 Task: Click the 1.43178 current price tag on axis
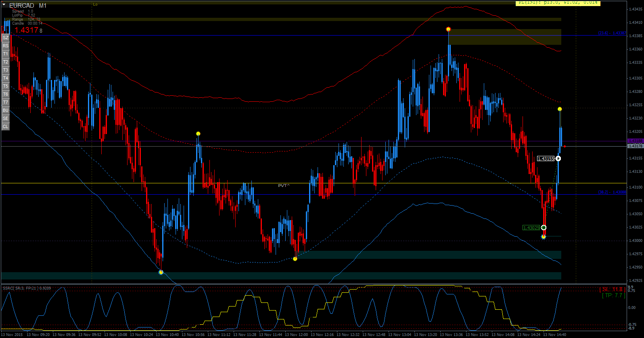(636, 146)
